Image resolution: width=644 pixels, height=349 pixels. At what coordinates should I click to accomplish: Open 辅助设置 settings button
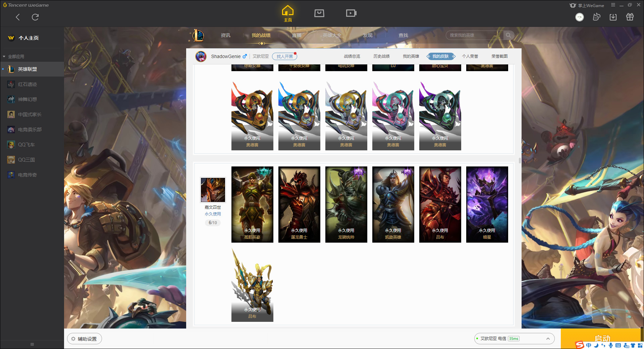pyautogui.click(x=85, y=339)
